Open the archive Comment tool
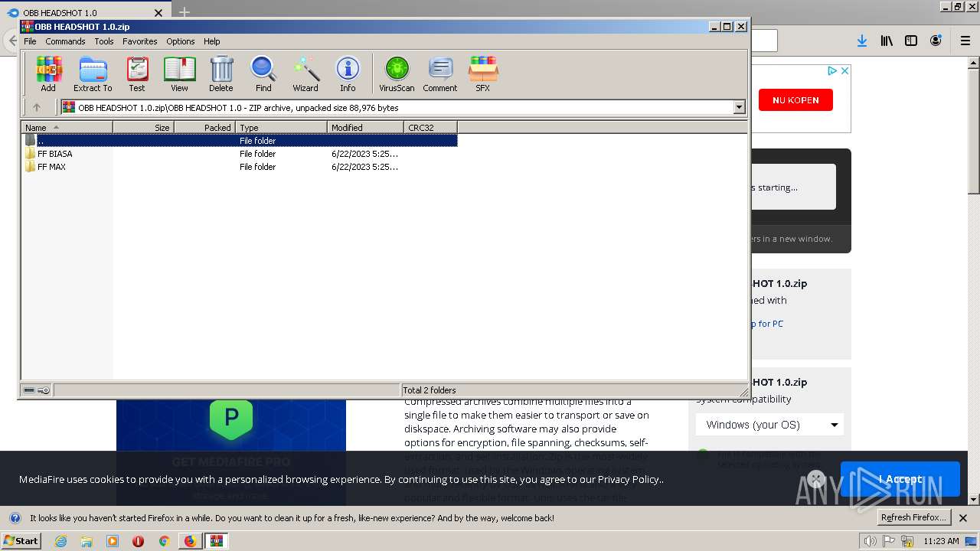The width and height of the screenshot is (980, 551). (x=440, y=74)
